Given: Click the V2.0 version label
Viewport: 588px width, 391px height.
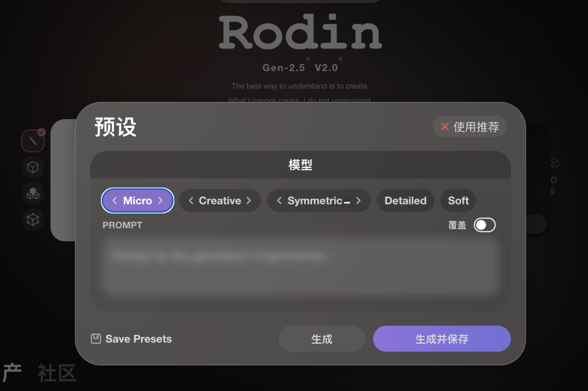Looking at the screenshot, I should 326,68.
